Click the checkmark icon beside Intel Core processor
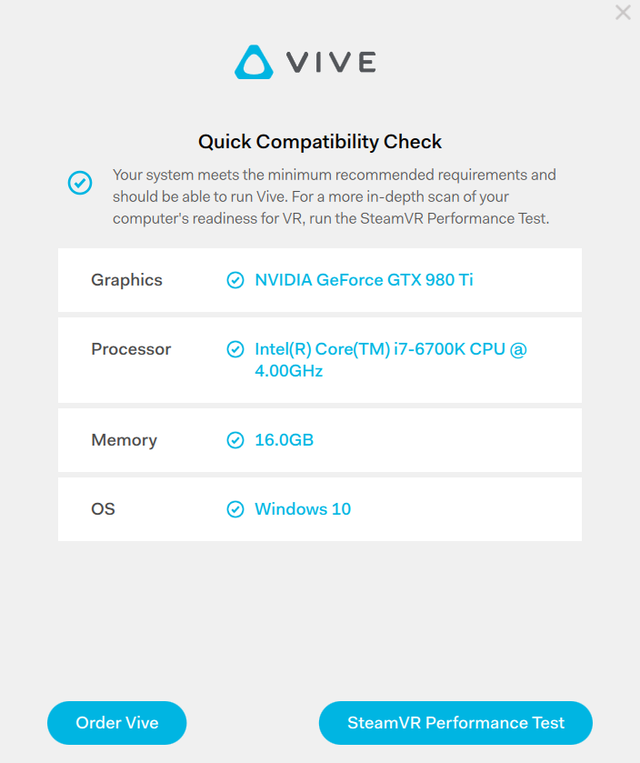The height and width of the screenshot is (763, 640). click(235, 349)
